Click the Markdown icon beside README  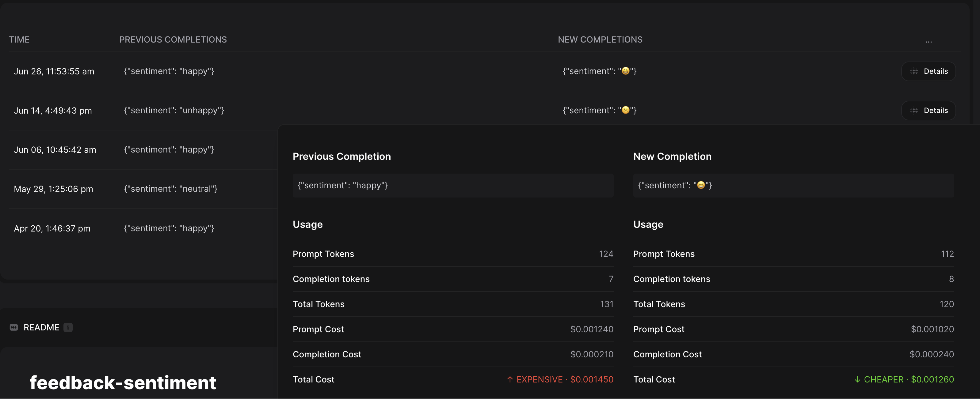point(14,327)
